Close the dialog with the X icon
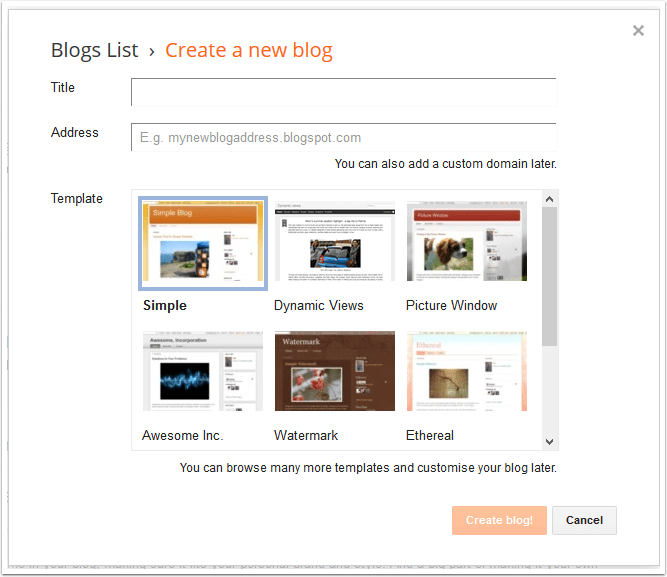667x577 pixels. (638, 31)
